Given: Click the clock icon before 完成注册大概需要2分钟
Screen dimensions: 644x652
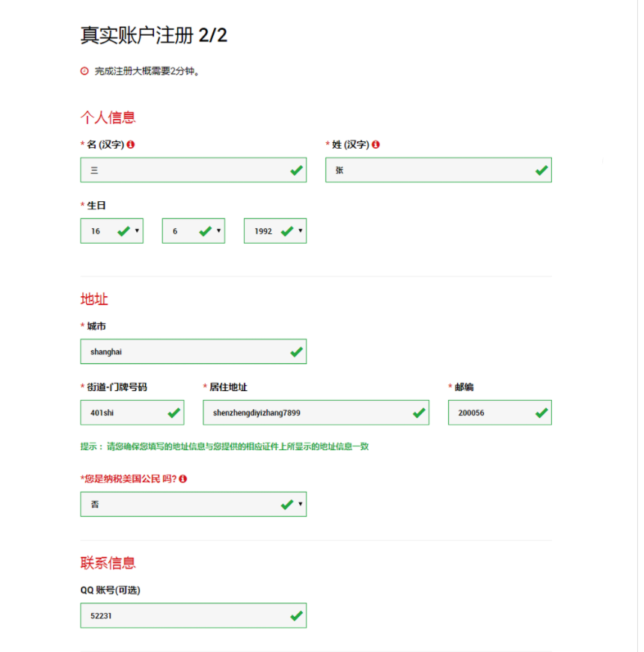Looking at the screenshot, I should pyautogui.click(x=85, y=71).
